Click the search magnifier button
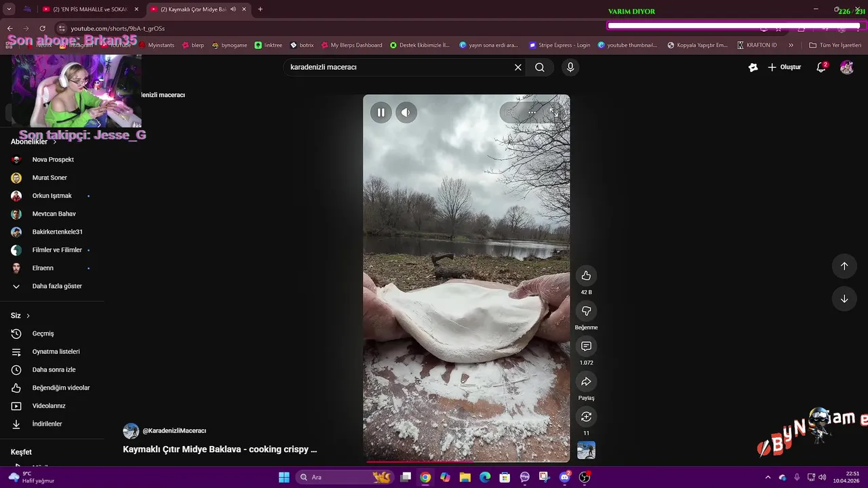The image size is (868, 488). pyautogui.click(x=540, y=67)
